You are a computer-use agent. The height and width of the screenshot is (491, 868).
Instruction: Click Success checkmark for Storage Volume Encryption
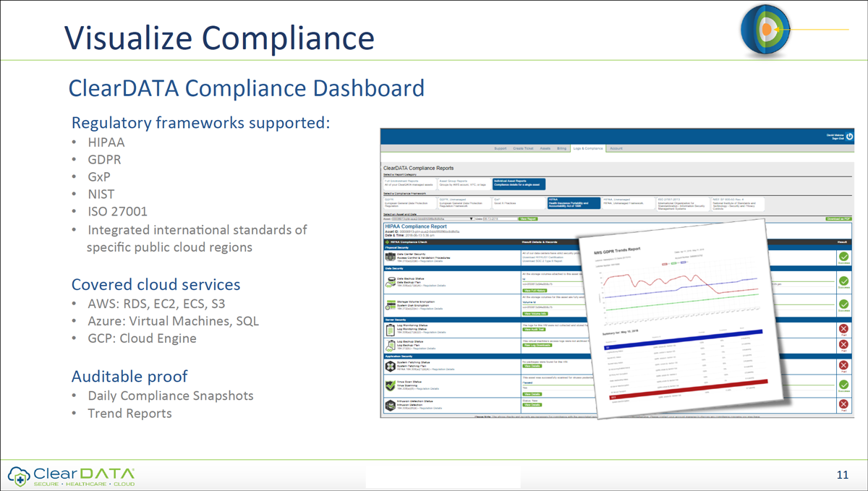(x=843, y=304)
